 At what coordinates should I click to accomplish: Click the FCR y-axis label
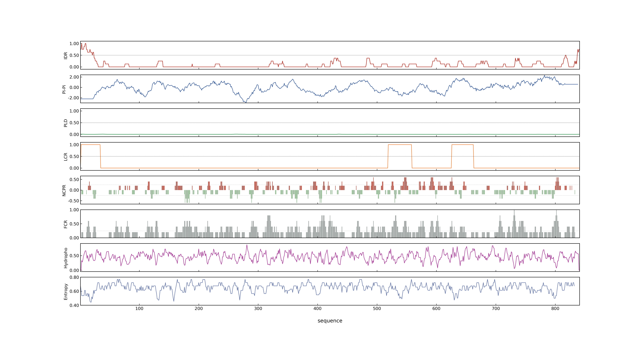pos(66,224)
